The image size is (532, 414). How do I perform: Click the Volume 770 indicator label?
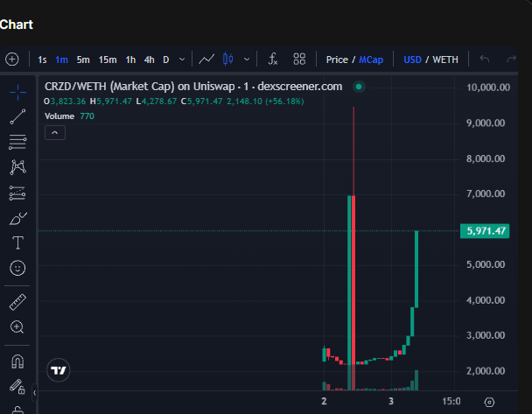click(x=69, y=116)
